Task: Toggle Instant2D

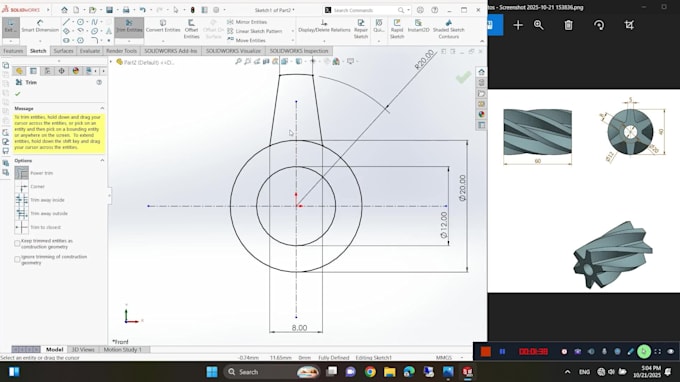Action: click(418, 26)
